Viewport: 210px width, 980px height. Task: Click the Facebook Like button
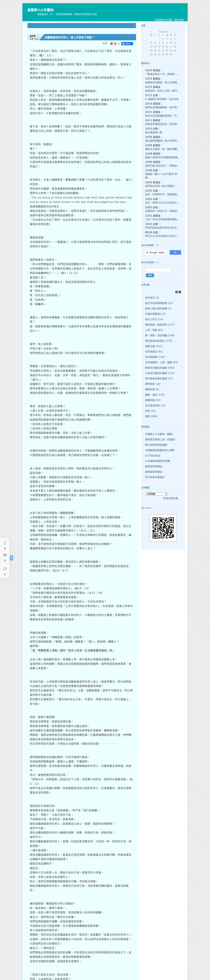click(127, 44)
